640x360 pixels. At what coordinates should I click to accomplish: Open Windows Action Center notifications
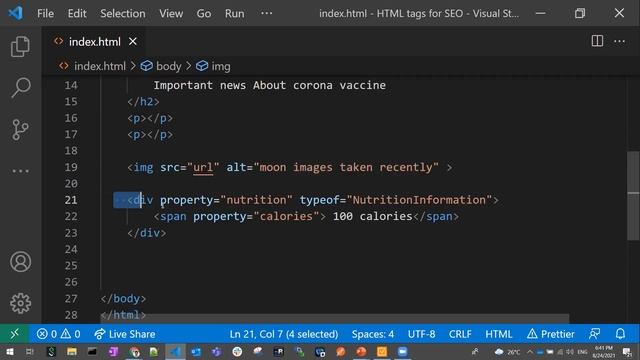pos(627,352)
